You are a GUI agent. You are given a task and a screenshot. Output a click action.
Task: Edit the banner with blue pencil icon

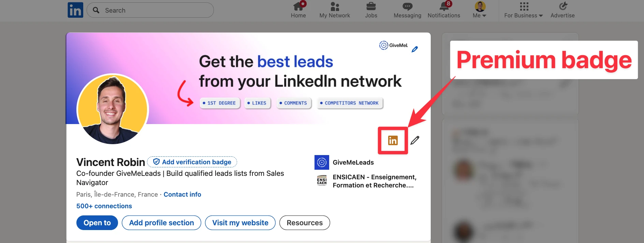pyautogui.click(x=415, y=49)
